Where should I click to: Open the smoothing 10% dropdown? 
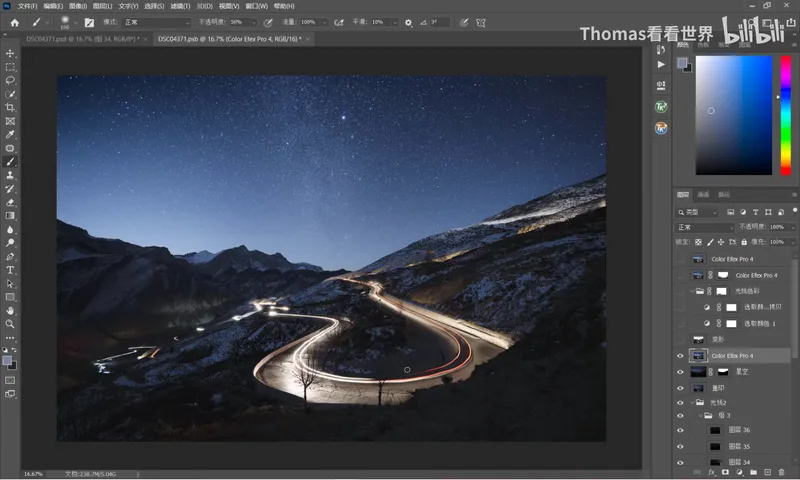pyautogui.click(x=395, y=22)
